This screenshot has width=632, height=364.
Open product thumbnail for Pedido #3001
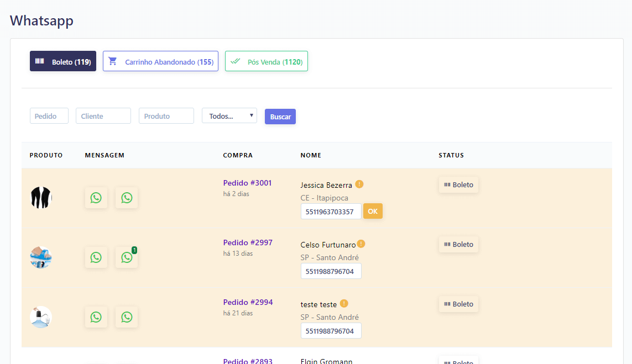41,198
